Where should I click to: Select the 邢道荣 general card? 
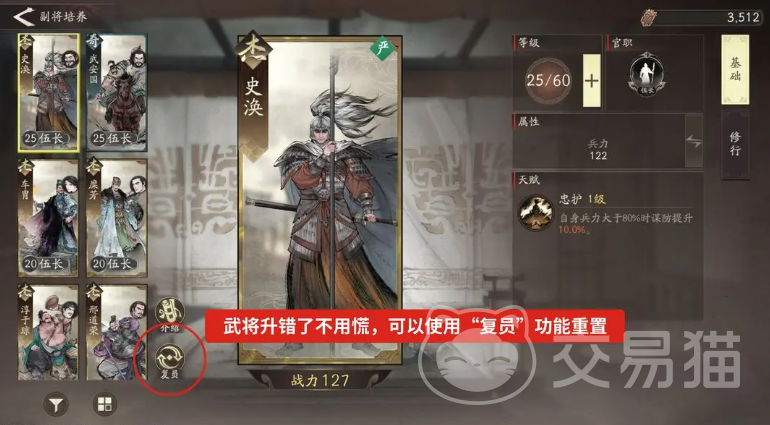(117, 332)
